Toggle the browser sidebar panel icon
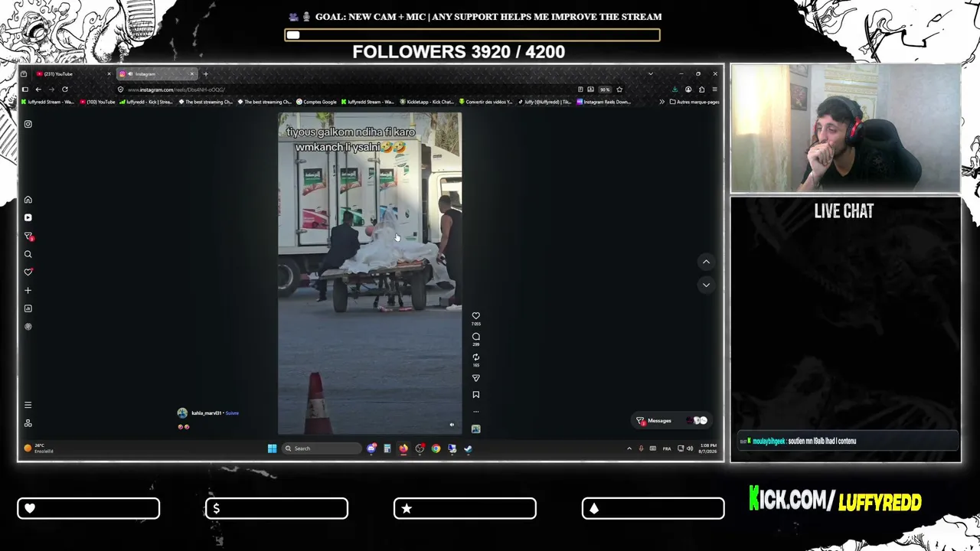 click(x=25, y=90)
